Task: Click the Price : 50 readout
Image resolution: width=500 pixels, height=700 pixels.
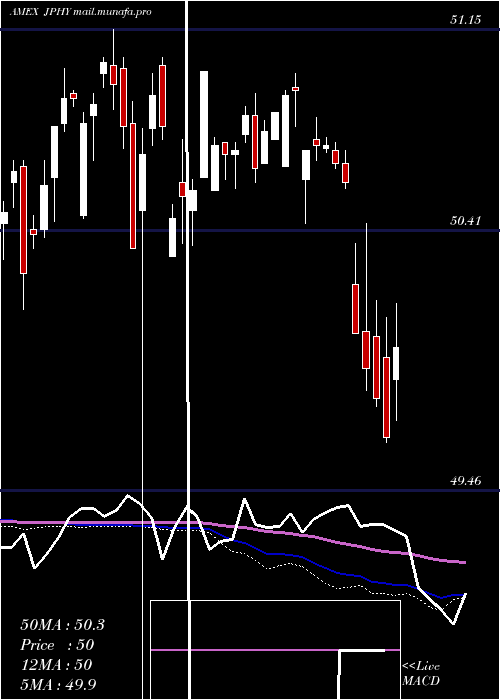Action: coord(57,645)
